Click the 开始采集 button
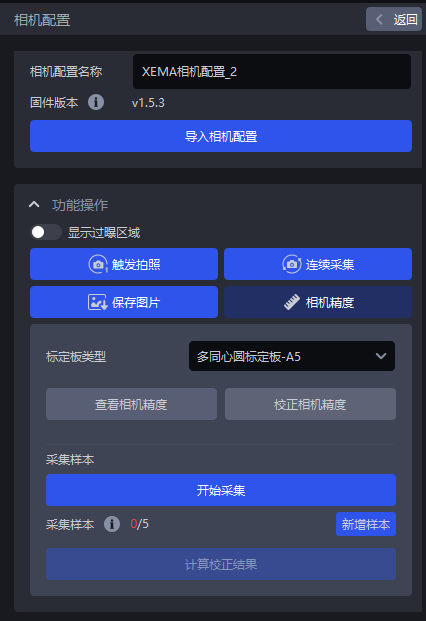426x621 pixels. (221, 490)
